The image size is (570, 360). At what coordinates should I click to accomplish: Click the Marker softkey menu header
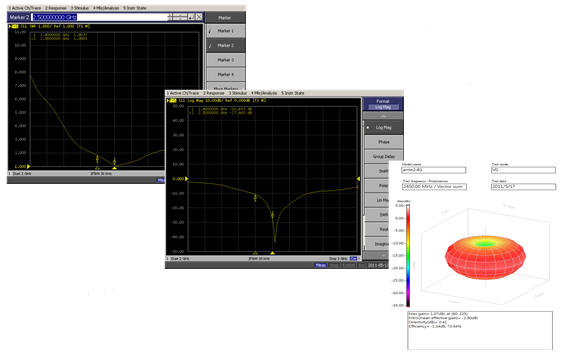225,17
